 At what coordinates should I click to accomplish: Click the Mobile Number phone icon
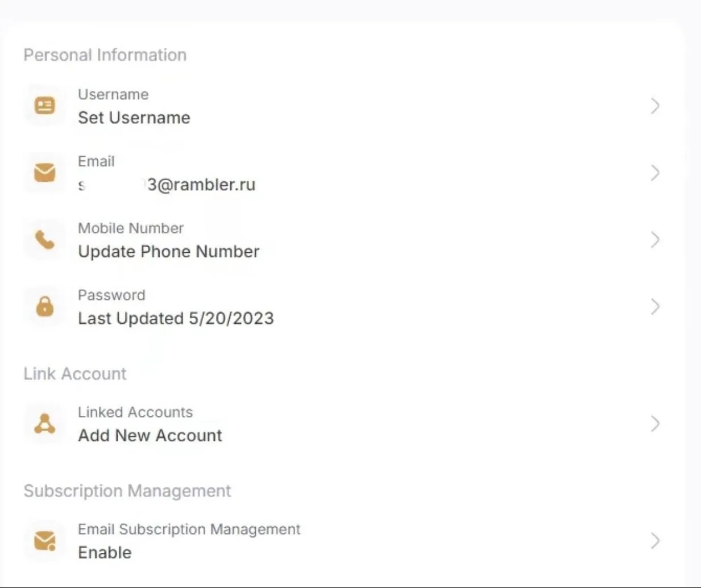coord(44,240)
